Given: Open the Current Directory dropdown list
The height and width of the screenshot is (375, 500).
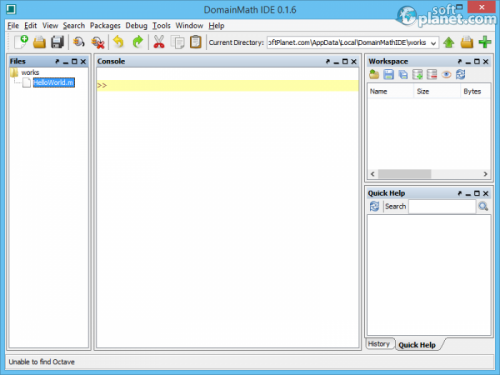Looking at the screenshot, I should (433, 43).
